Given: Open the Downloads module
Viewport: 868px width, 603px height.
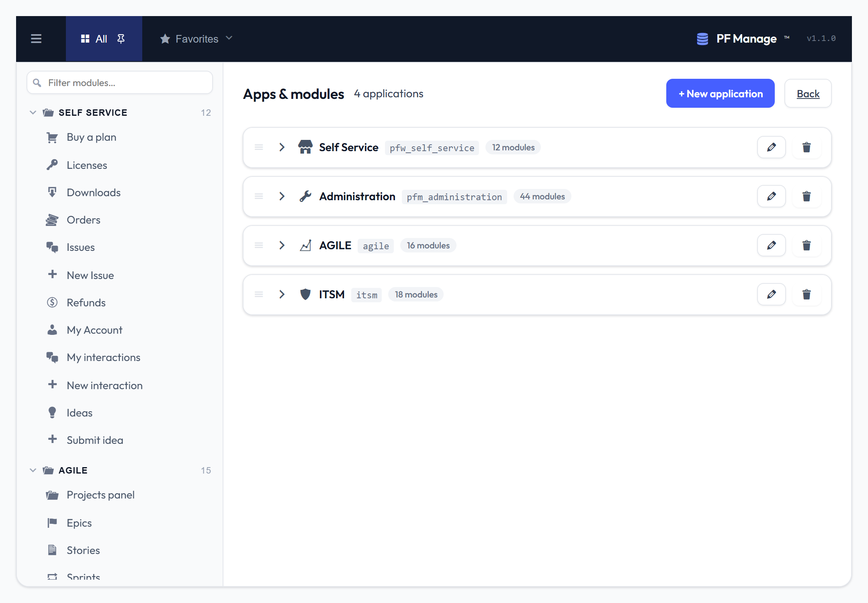Looking at the screenshot, I should coord(94,193).
